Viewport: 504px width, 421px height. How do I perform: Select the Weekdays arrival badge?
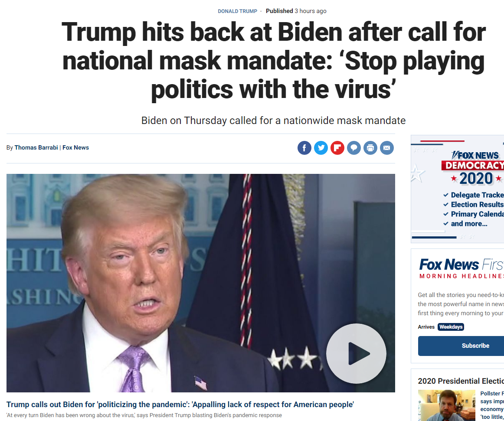click(451, 327)
